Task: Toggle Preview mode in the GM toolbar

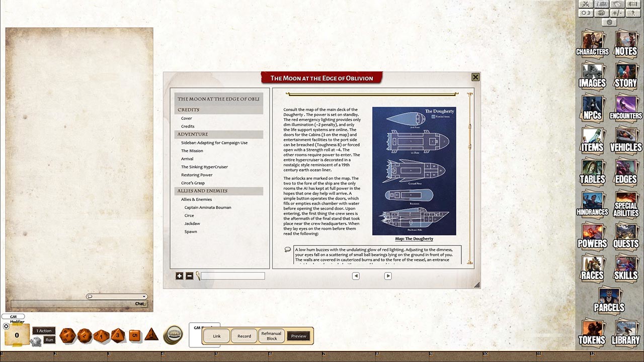Action: click(298, 336)
